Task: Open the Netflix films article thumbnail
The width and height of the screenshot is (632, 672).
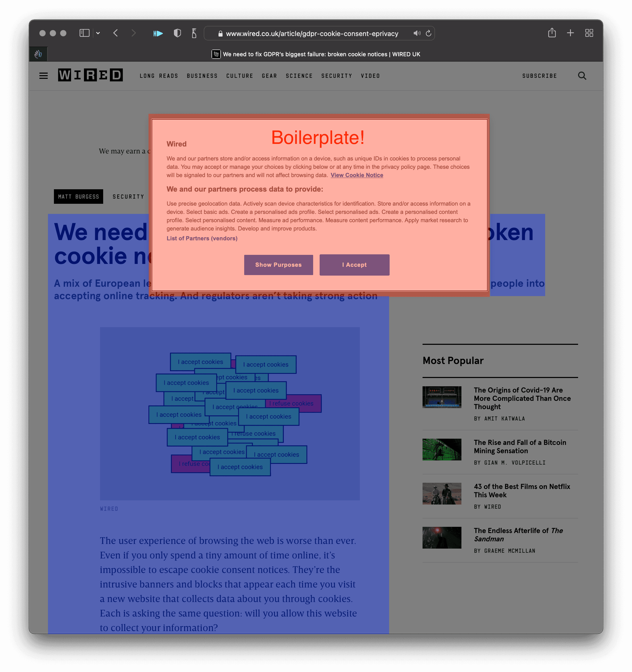Action: [442, 494]
